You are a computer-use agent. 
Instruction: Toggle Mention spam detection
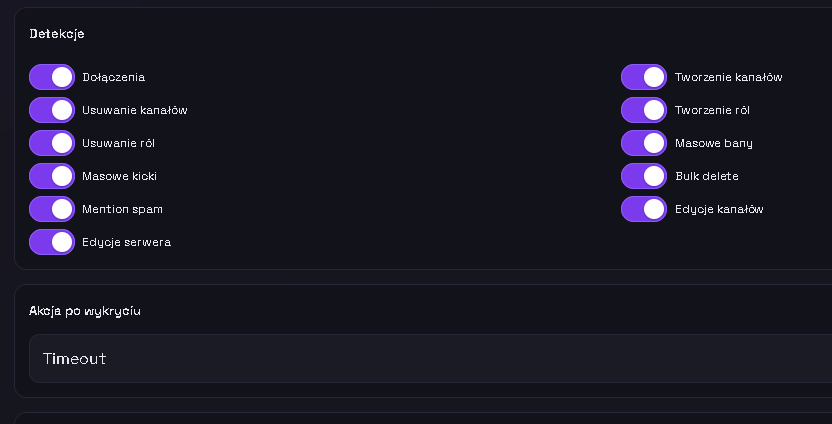point(52,209)
